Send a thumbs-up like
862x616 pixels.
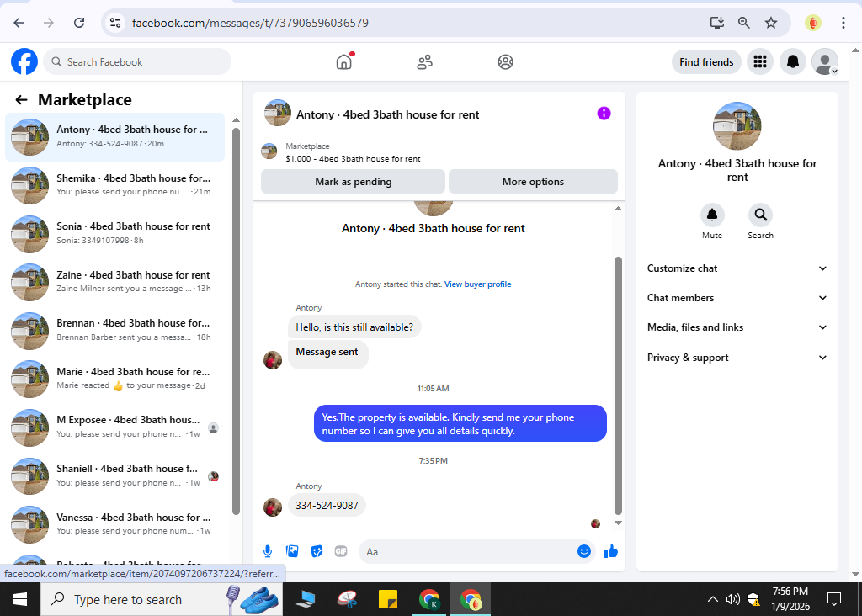(x=611, y=551)
